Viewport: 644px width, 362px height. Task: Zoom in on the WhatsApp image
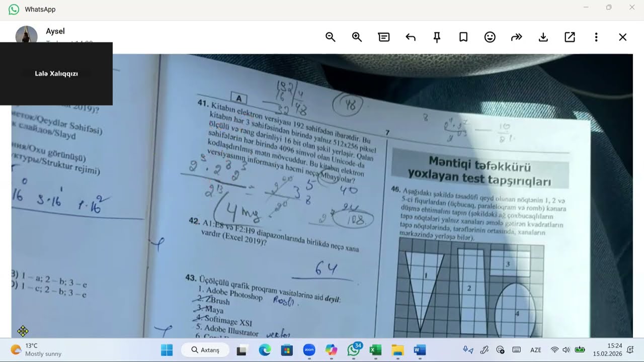[357, 37]
